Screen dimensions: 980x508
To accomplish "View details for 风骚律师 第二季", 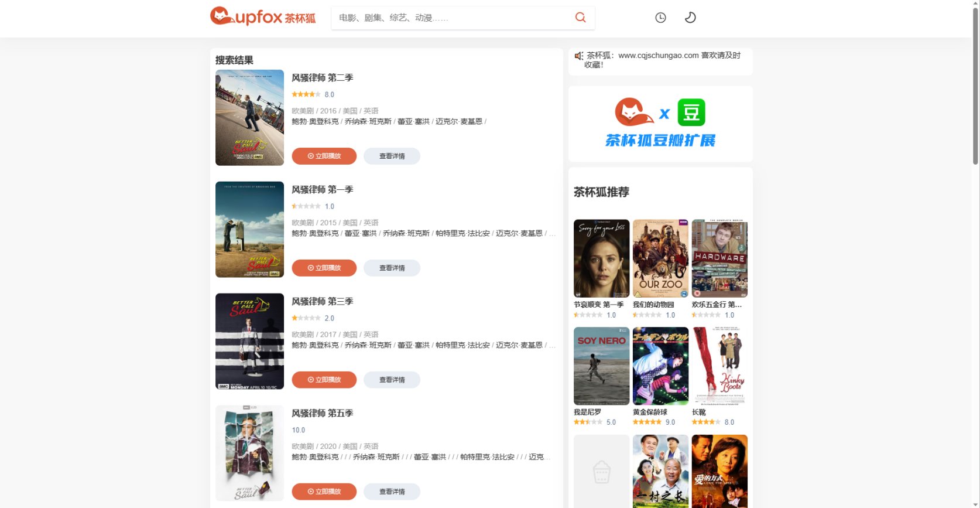I will [392, 156].
